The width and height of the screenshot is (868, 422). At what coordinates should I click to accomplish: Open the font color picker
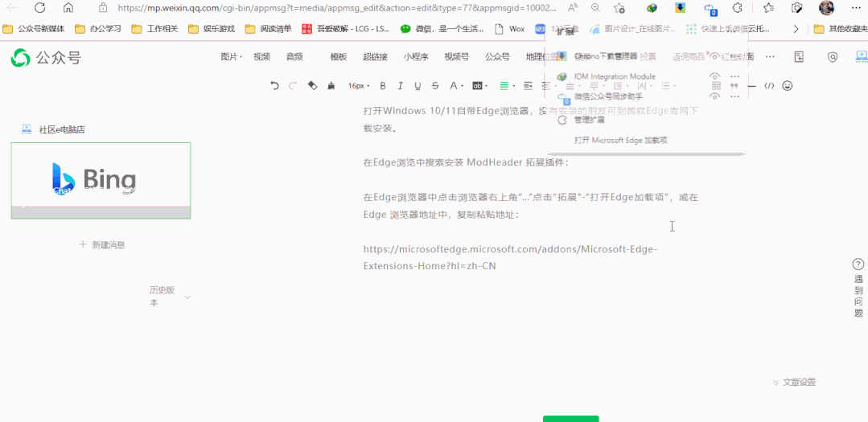click(454, 86)
